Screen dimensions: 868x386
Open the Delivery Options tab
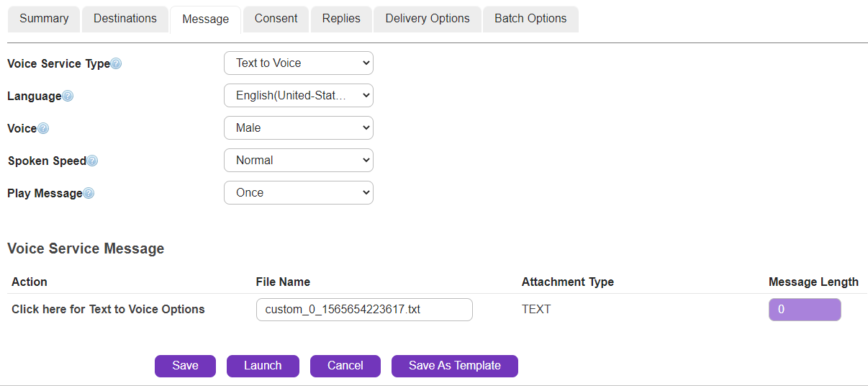428,19
